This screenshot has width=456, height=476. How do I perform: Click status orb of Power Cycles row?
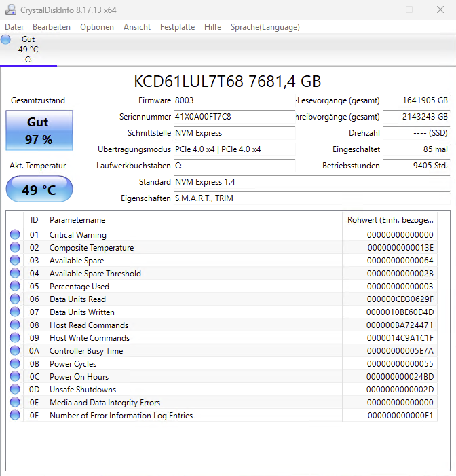[x=15, y=364]
